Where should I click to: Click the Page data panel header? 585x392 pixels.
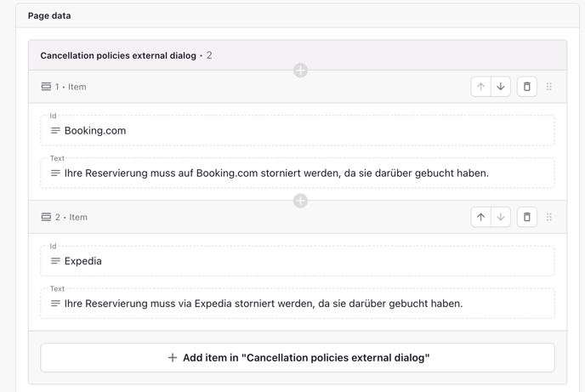click(x=298, y=15)
